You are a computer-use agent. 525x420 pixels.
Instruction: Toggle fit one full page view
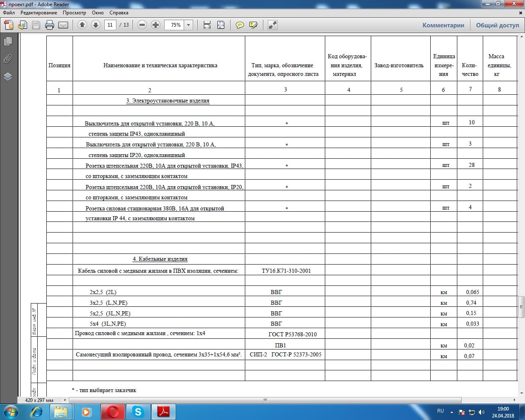tap(221, 25)
